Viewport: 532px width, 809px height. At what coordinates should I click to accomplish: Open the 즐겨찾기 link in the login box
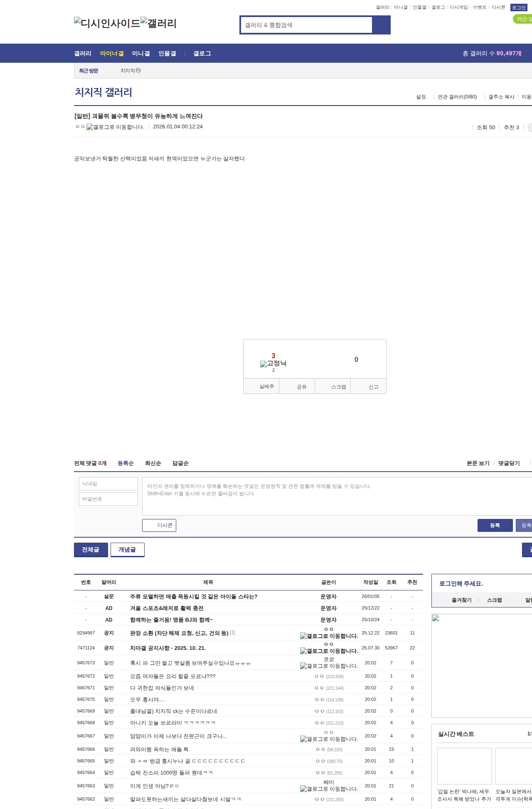pos(462,600)
